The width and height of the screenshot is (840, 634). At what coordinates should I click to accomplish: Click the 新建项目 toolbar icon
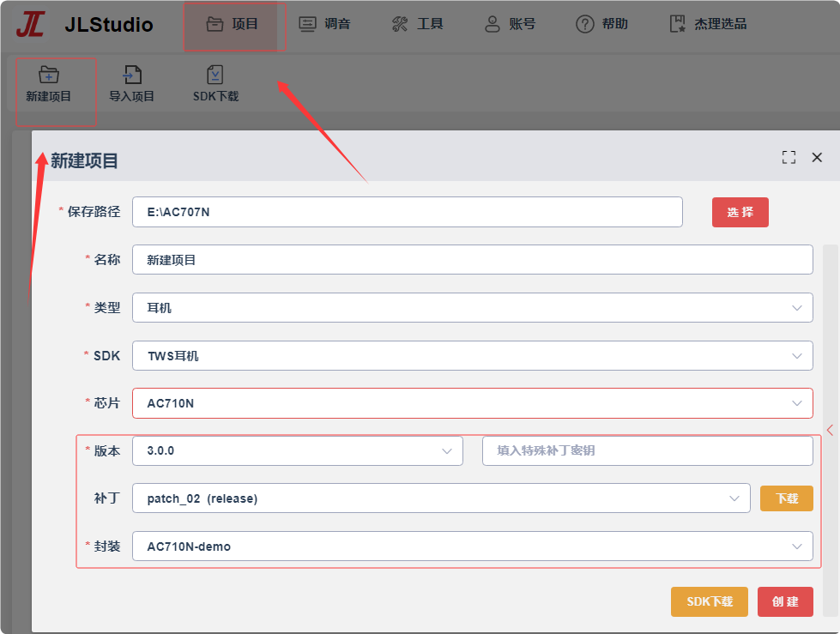(49, 84)
